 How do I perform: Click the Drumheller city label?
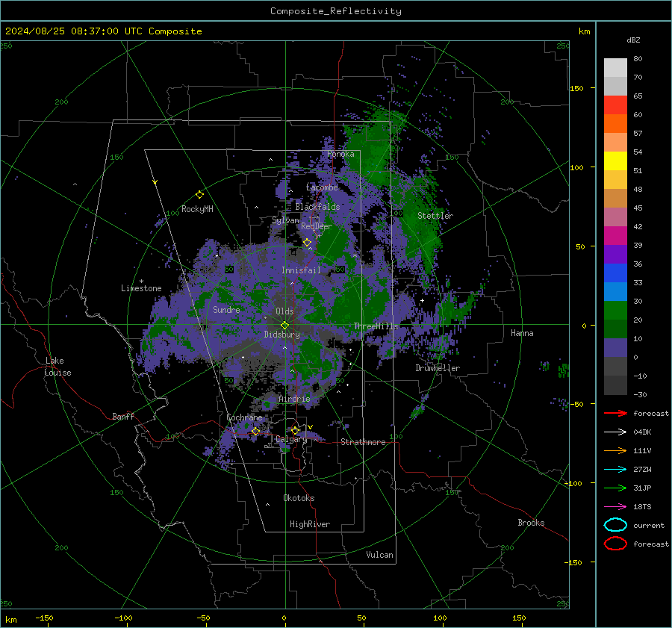(x=438, y=368)
